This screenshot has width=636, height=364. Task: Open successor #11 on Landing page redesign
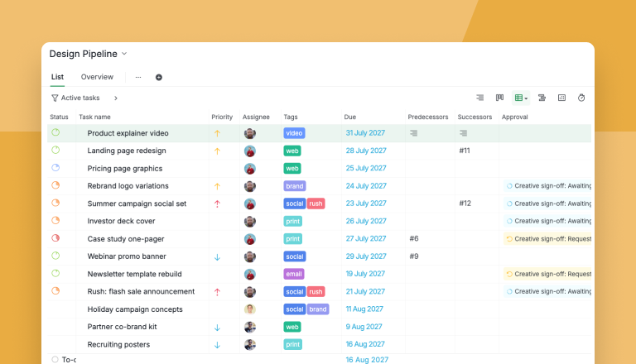pyautogui.click(x=465, y=151)
